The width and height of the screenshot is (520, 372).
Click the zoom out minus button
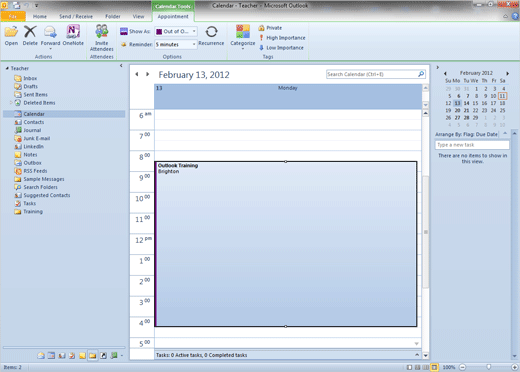pos(463,367)
